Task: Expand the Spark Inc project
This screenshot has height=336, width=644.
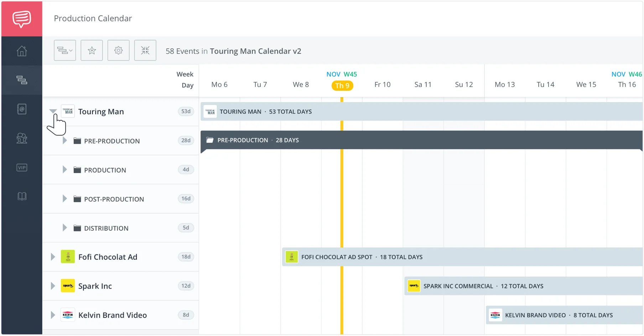Action: click(x=53, y=286)
